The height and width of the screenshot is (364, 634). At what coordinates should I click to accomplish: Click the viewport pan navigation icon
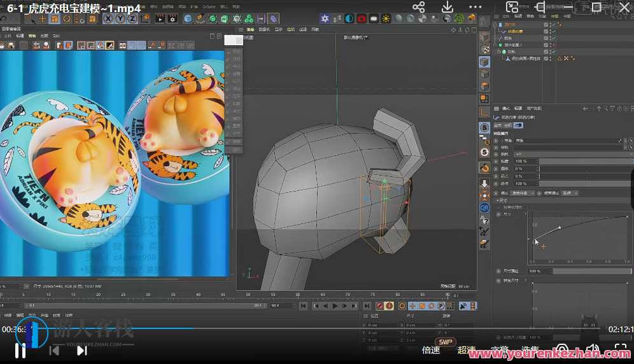point(454,29)
